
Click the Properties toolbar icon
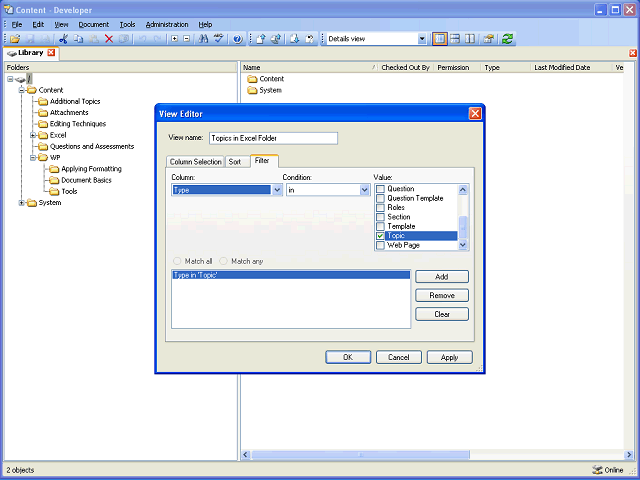click(x=489, y=39)
